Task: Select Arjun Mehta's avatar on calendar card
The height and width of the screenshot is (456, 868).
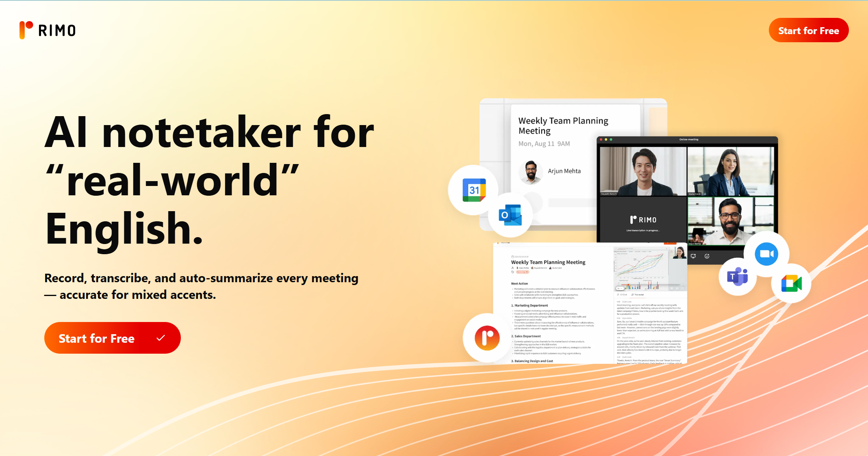Action: pos(531,171)
